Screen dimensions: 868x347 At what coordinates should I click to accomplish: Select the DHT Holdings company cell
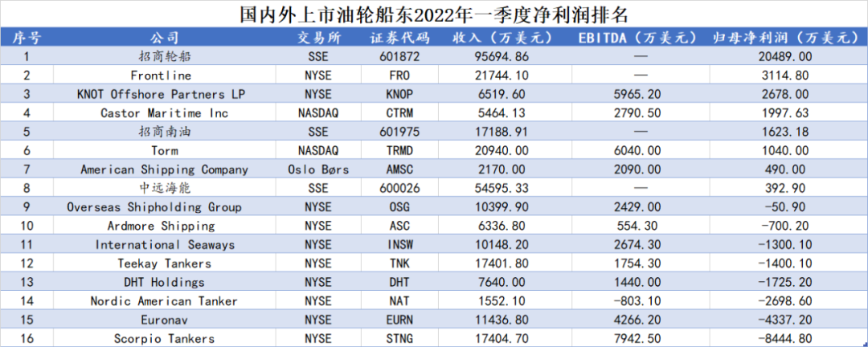tap(164, 282)
